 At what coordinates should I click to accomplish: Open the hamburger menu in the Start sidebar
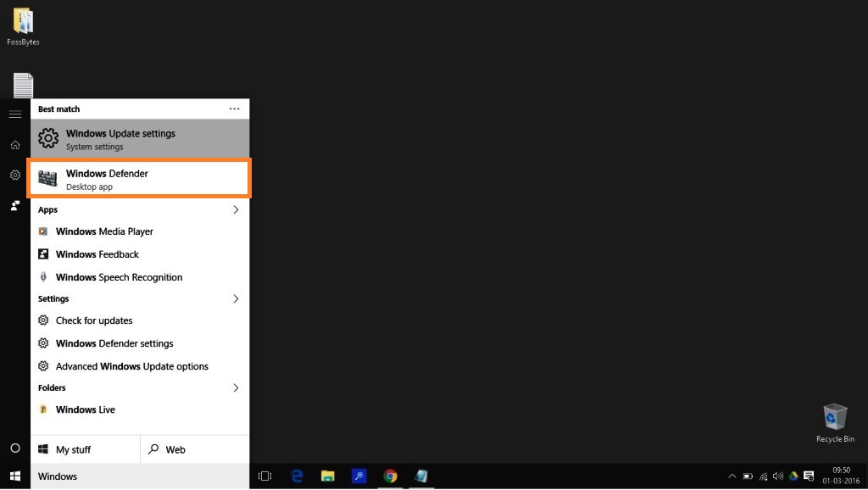(x=14, y=114)
